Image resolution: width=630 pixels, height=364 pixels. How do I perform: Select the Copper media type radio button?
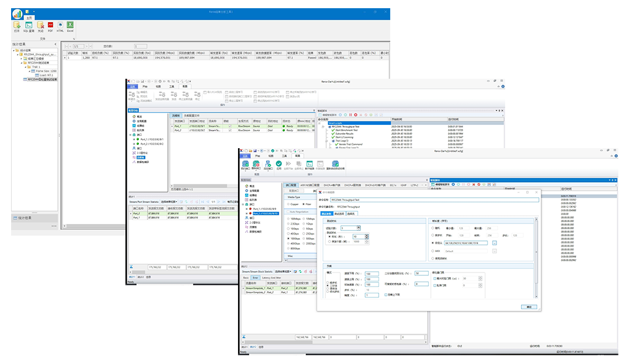[x=289, y=205]
